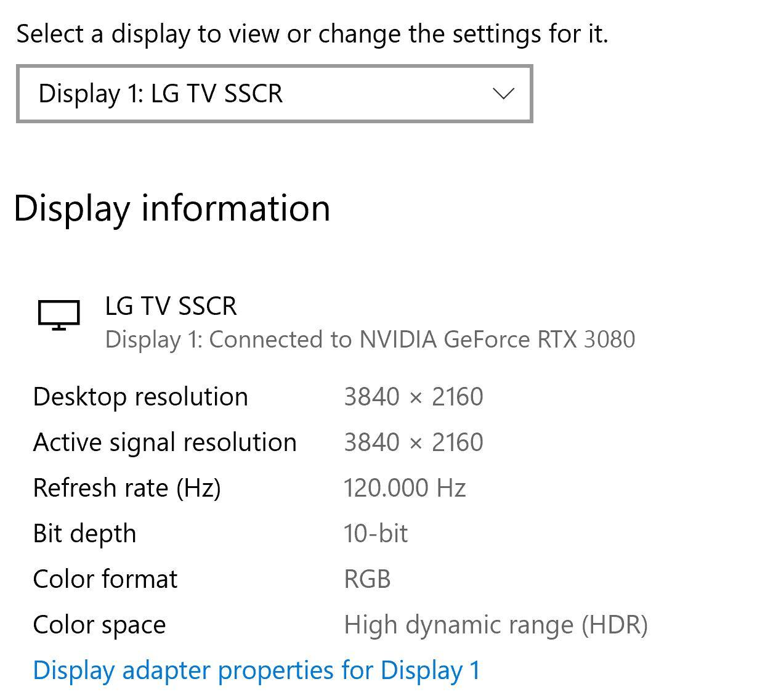Select the LG TV SSCR device name
781x700 pixels.
(171, 306)
